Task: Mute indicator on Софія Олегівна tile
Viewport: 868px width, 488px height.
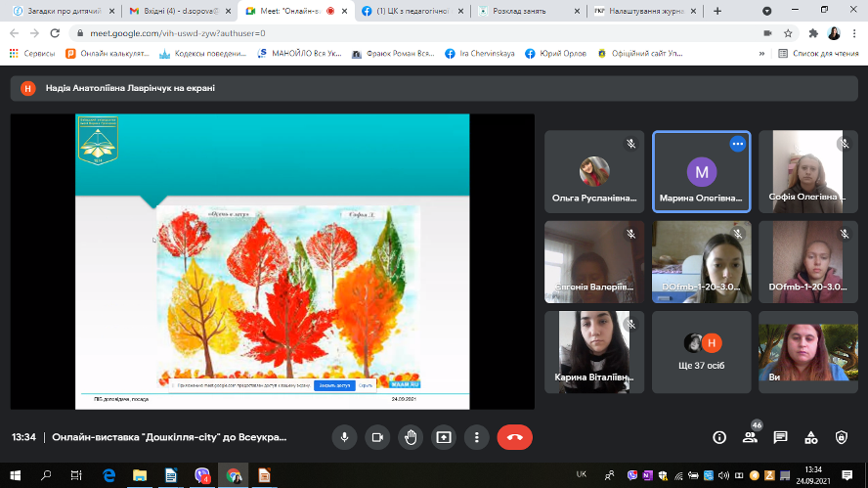Action: tap(845, 144)
